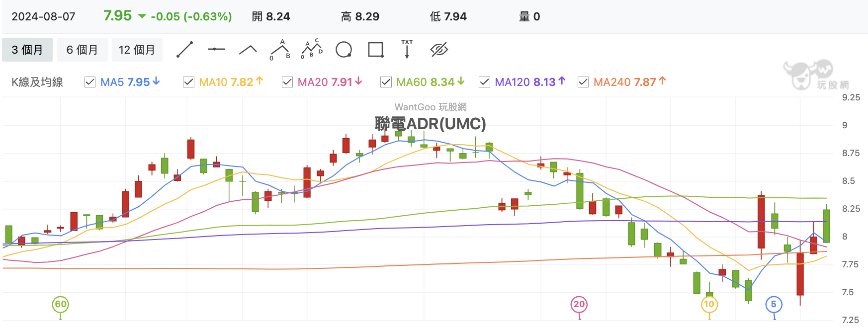Image resolution: width=868 pixels, height=328 pixels.
Task: Switch chart to 3 個月 range
Action: [27, 50]
